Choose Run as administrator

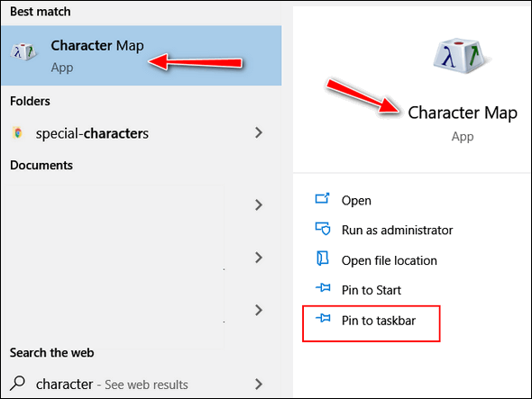click(x=397, y=231)
